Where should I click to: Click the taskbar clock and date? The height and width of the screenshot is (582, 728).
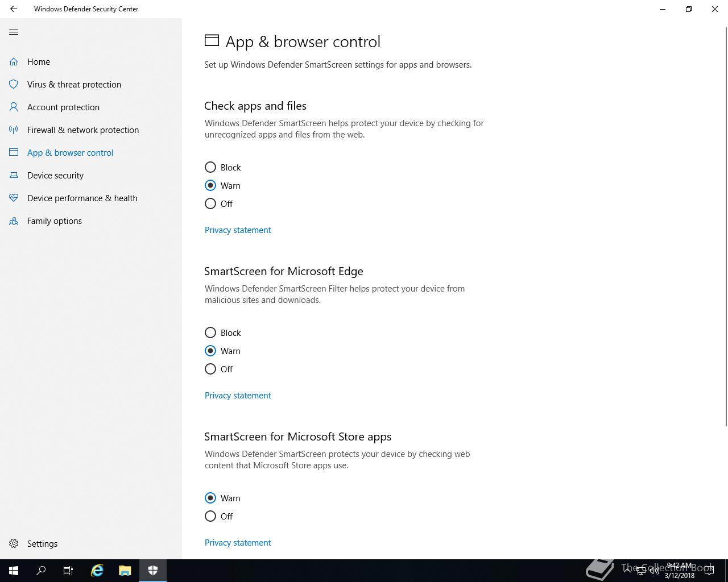(x=680, y=571)
